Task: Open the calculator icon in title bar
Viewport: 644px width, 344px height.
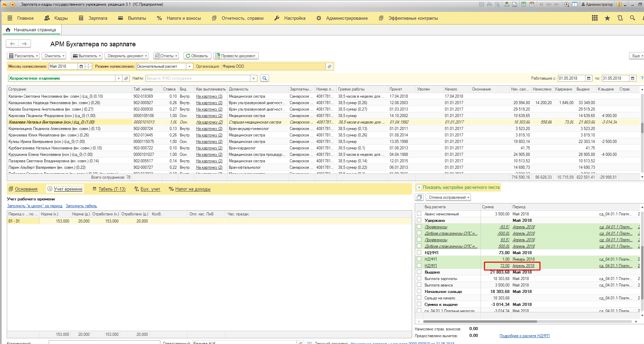Action: [x=523, y=4]
